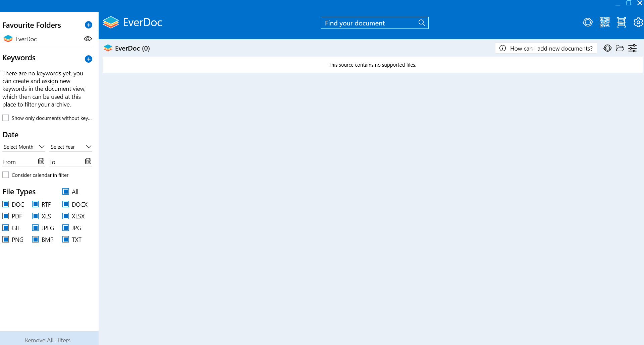Open the document scan tool
This screenshot has width=644, height=345.
tap(621, 22)
